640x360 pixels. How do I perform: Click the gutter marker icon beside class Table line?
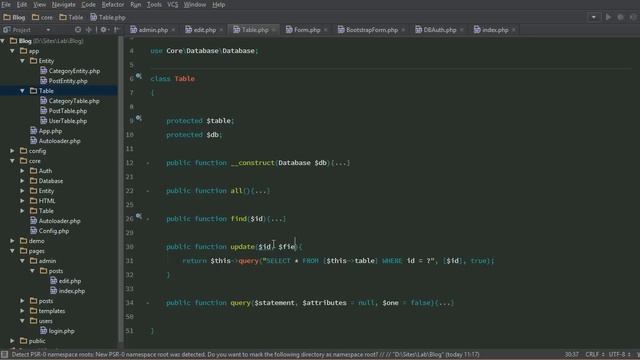[139, 76]
